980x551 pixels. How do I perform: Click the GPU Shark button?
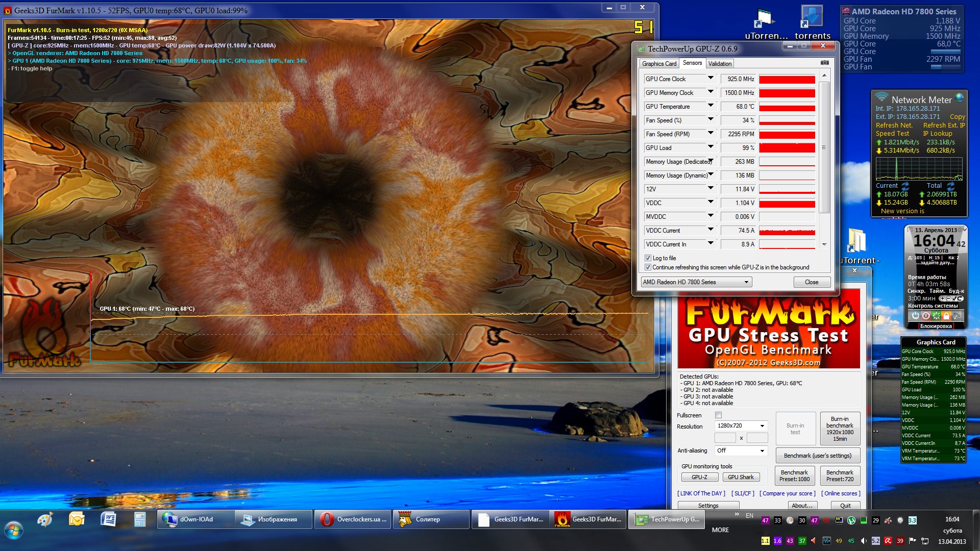point(741,477)
